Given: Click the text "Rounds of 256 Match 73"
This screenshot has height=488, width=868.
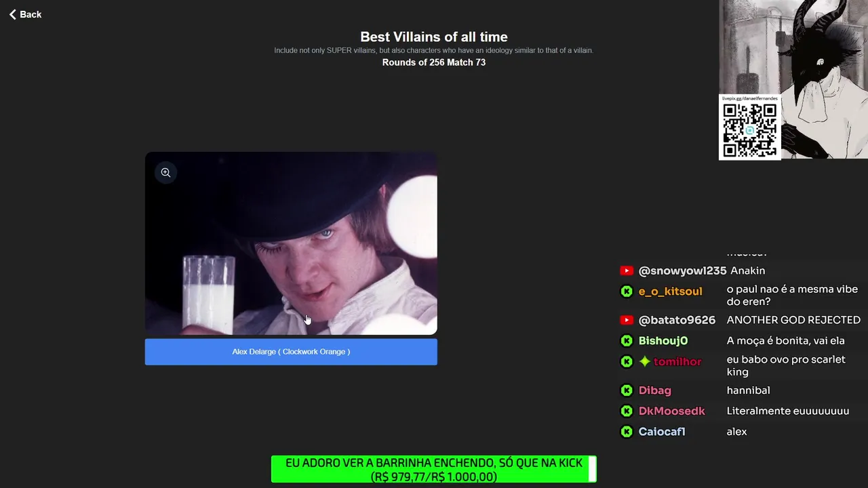Looking at the screenshot, I should 434,62.
